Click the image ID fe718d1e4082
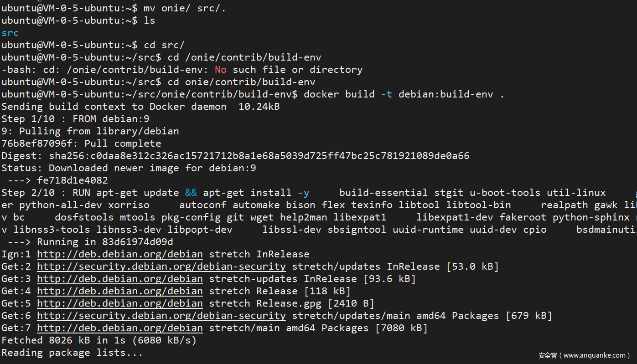This screenshot has width=637, height=364. click(x=73, y=180)
